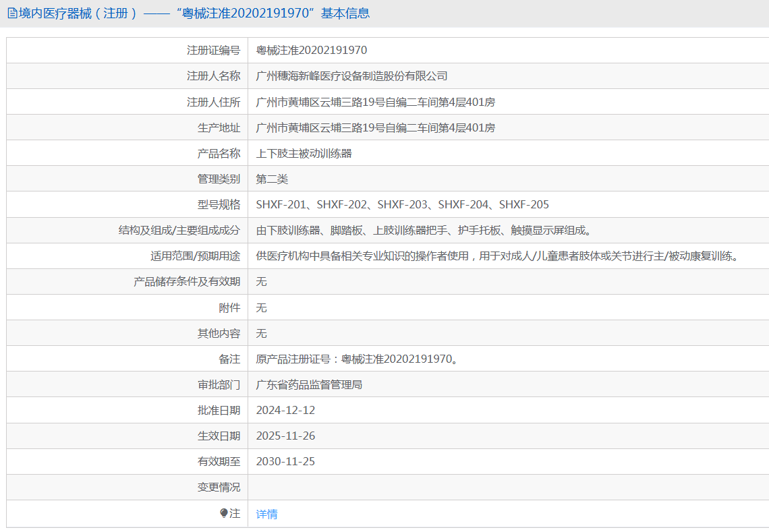
Task: Click the 批准日期 label
Action: click(x=219, y=410)
